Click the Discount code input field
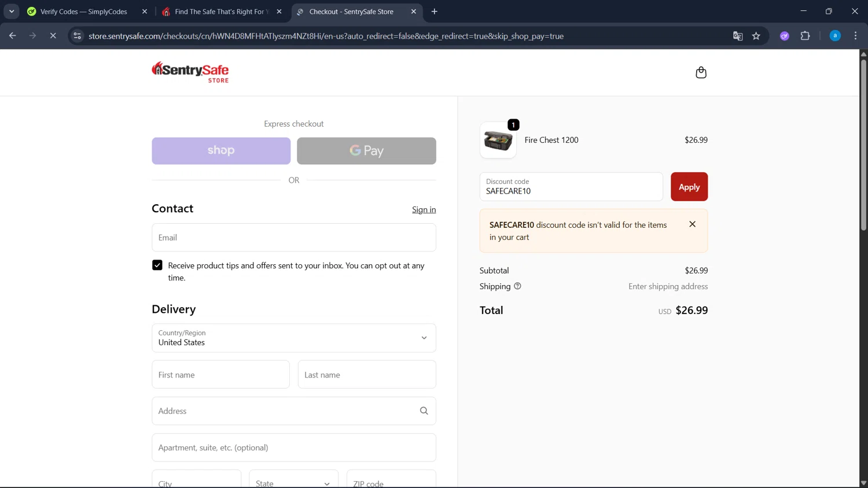Viewport: 868px width, 488px height. (x=571, y=187)
